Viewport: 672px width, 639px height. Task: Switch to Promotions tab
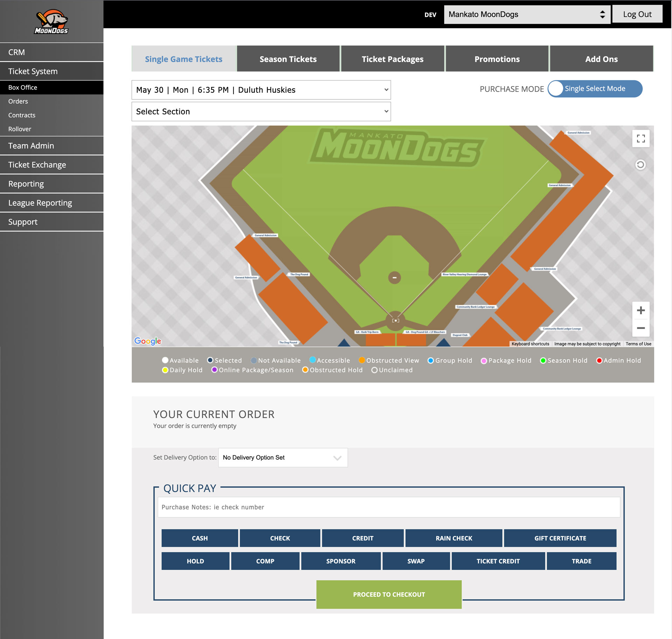[x=497, y=59]
